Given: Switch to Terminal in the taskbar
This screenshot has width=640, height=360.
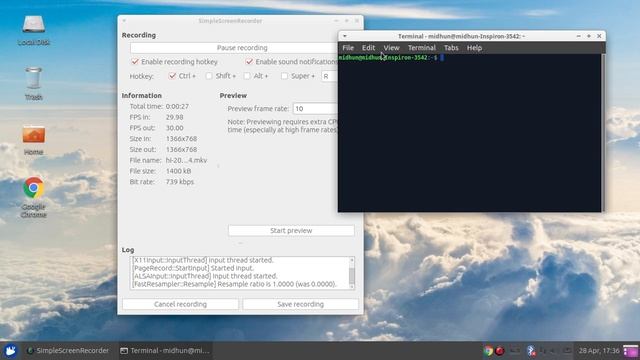Looking at the screenshot, I should [x=164, y=351].
